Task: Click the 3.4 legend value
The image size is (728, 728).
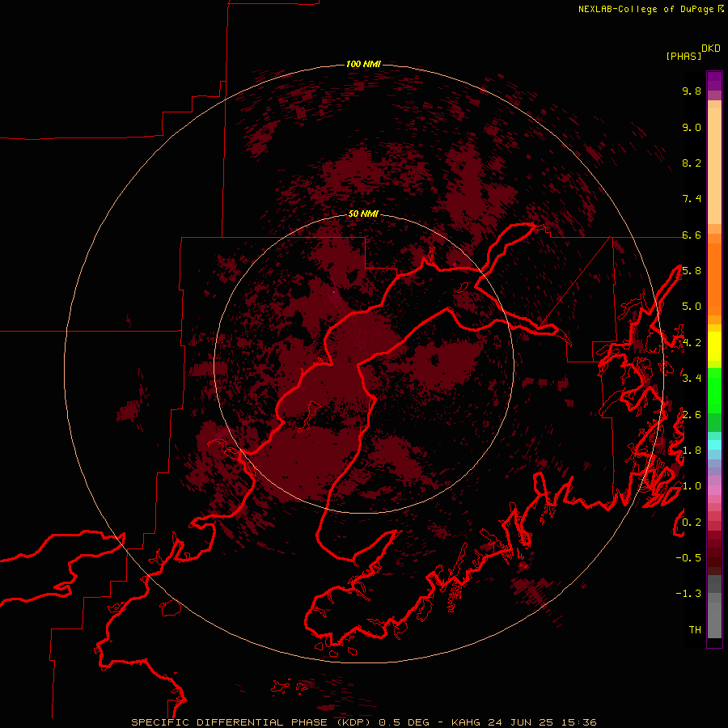Action: pos(692,379)
